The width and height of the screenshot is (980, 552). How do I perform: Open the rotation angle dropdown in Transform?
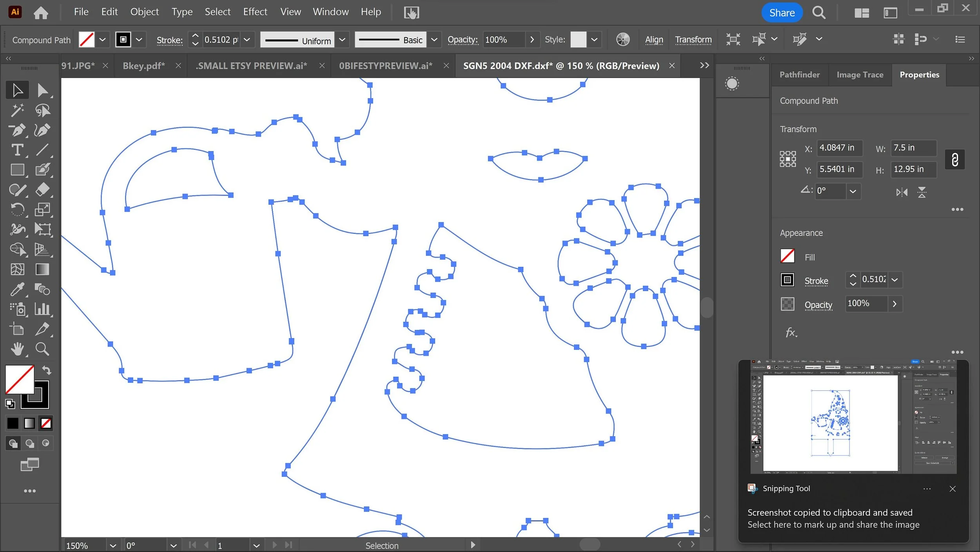click(853, 191)
